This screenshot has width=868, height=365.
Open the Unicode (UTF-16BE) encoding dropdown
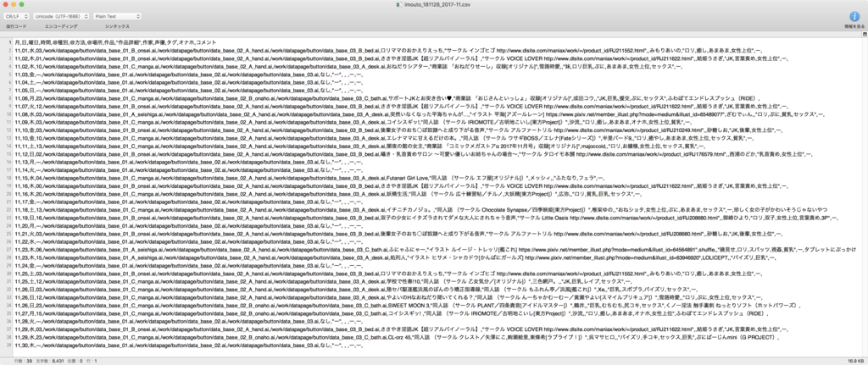[x=61, y=17]
